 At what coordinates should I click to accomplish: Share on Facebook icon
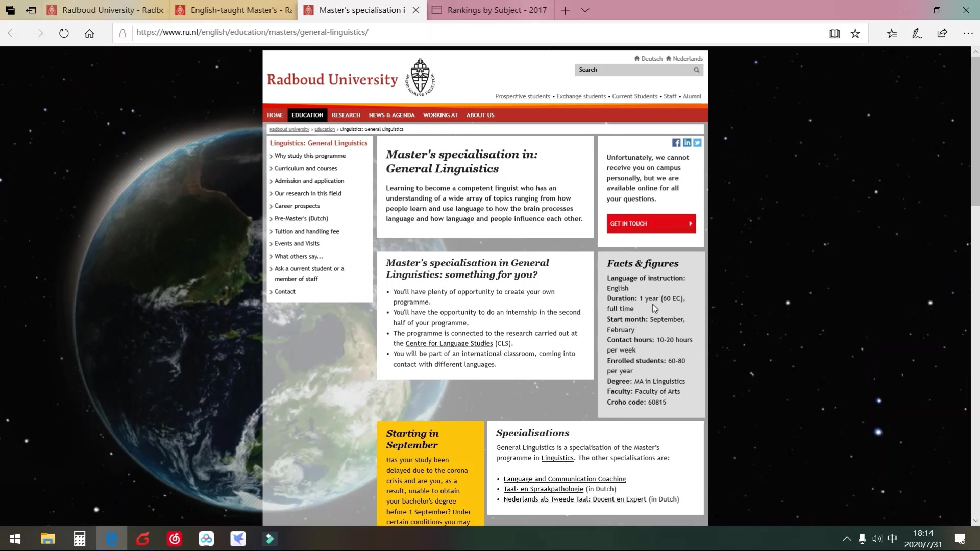click(676, 143)
